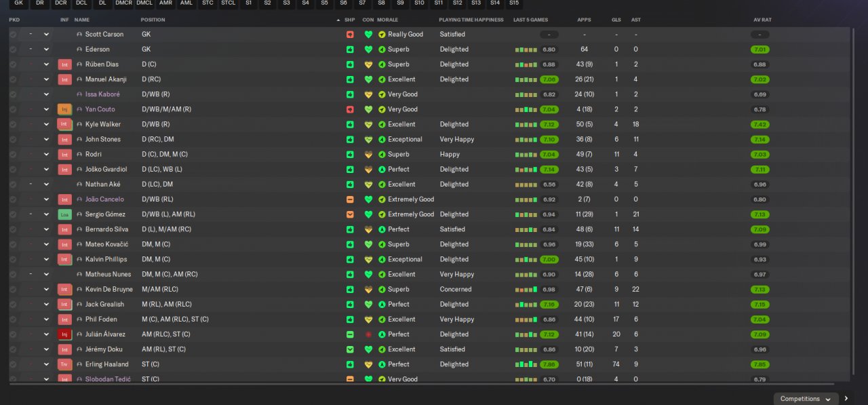The width and height of the screenshot is (868, 405).
Task: Open the Competitions dropdown
Action: (x=805, y=399)
